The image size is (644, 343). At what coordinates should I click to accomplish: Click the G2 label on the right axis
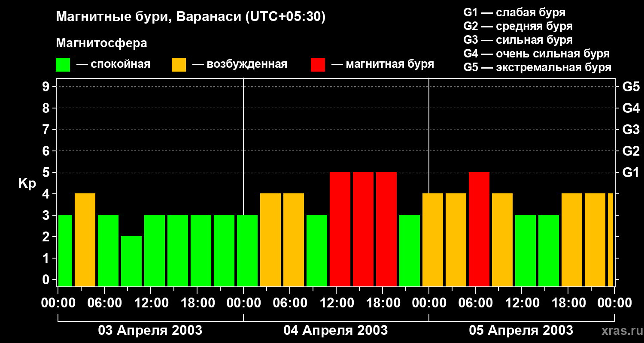631,151
